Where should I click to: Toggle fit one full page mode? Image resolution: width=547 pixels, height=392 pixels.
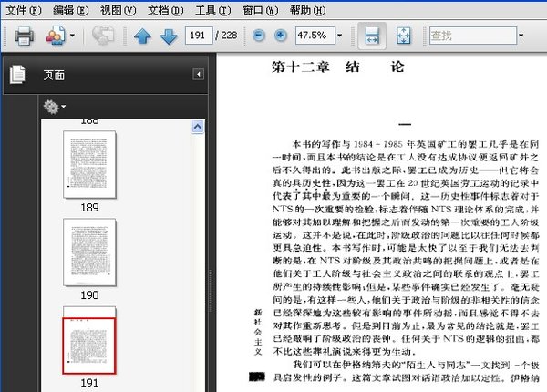(405, 36)
